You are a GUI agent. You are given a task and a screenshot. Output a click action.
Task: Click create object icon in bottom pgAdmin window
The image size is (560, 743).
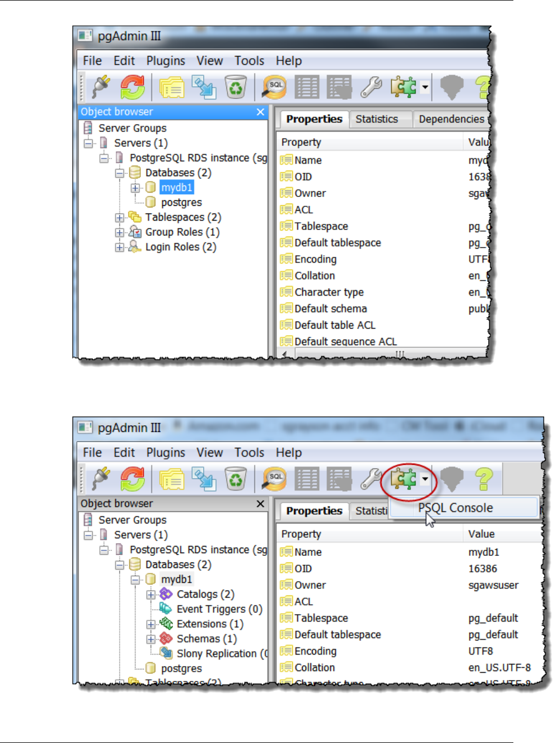[204, 479]
